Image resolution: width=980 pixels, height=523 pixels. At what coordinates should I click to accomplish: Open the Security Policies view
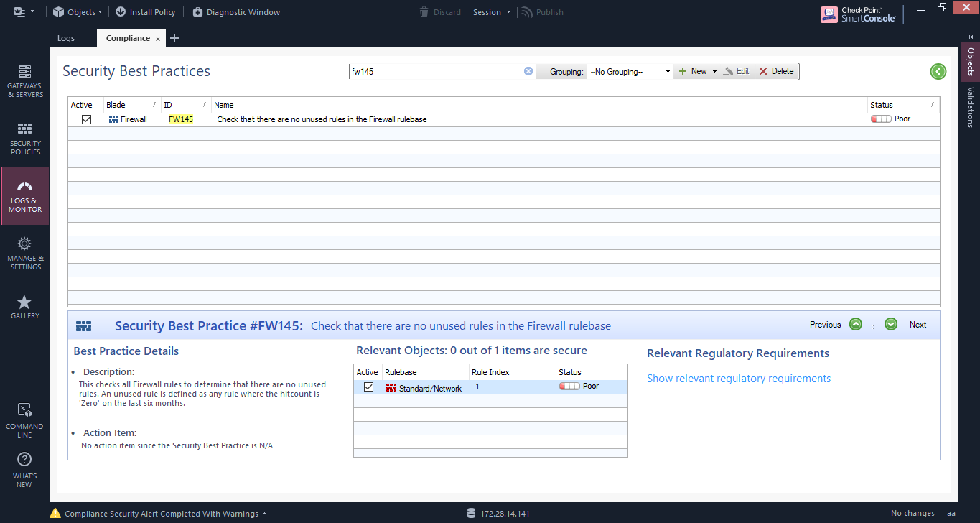point(24,138)
